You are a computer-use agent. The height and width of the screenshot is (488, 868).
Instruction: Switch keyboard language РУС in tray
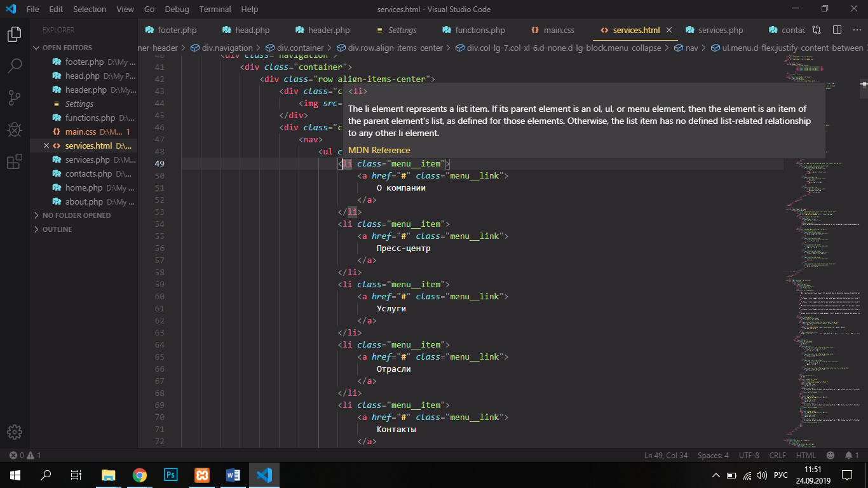pos(781,475)
